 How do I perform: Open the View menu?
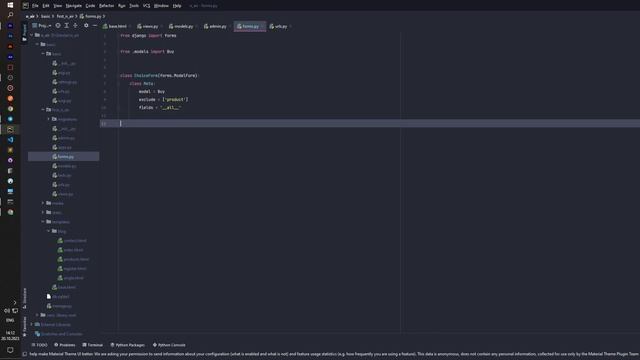58,6
